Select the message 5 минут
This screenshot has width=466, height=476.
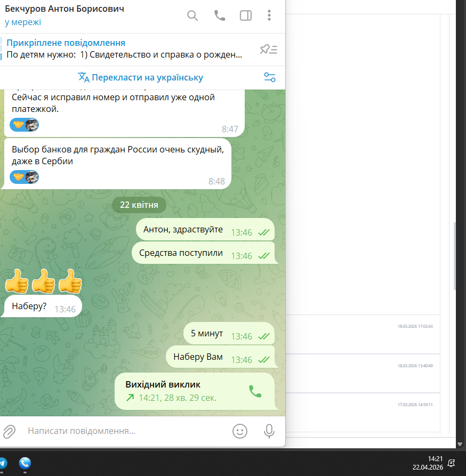[x=229, y=333]
